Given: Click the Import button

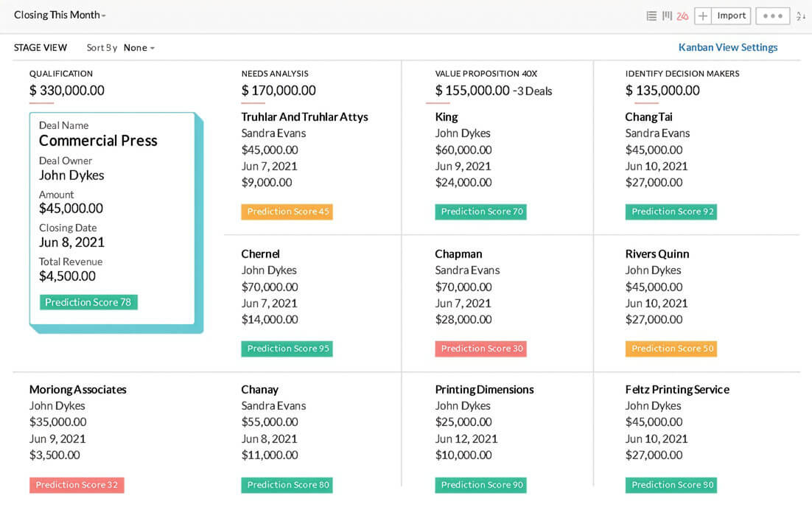Looking at the screenshot, I should 731,16.
